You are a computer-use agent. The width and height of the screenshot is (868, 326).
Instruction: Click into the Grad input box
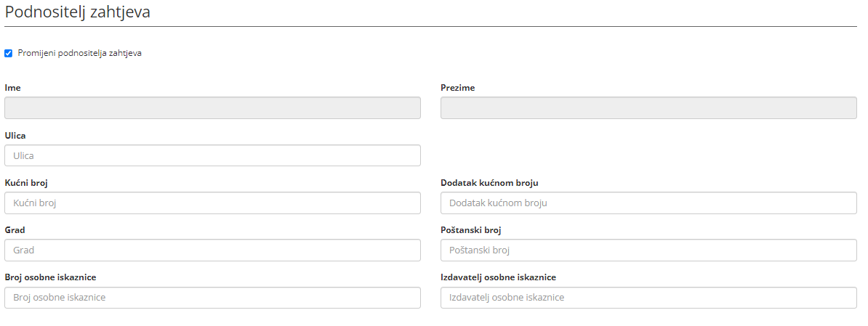[212, 250]
